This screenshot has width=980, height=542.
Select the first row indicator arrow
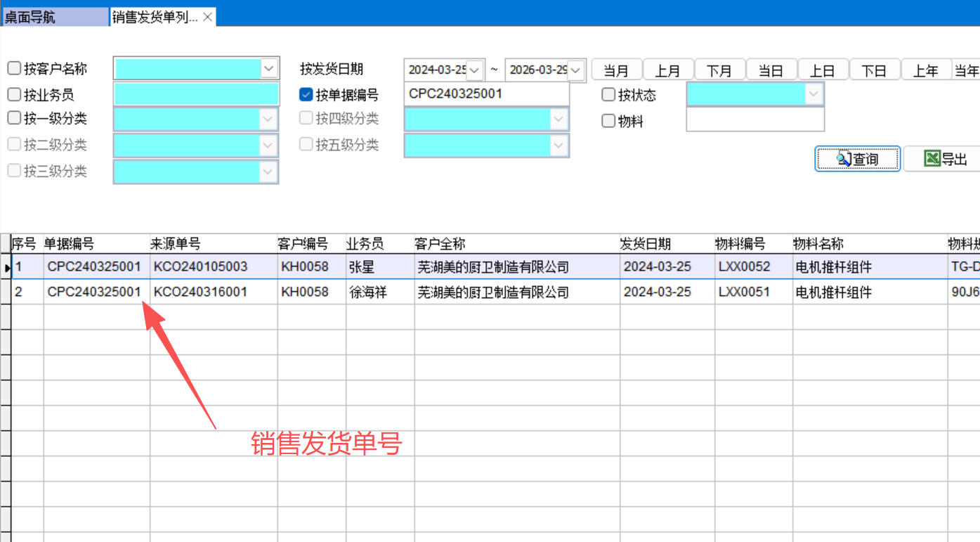6,268
